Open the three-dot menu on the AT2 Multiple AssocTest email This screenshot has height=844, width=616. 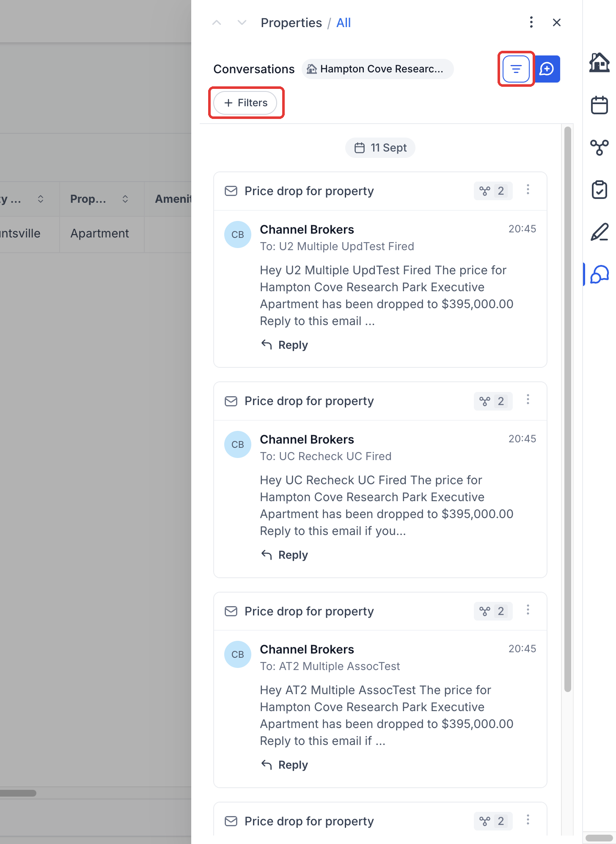point(528,610)
